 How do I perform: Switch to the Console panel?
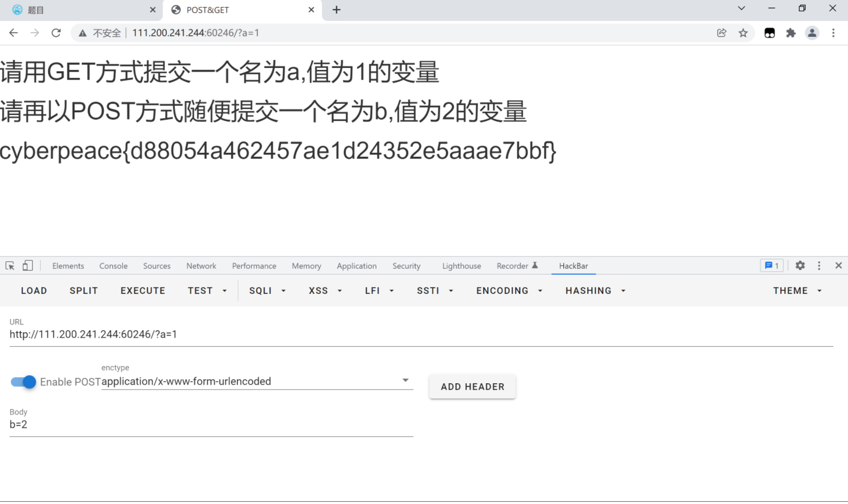point(113,266)
